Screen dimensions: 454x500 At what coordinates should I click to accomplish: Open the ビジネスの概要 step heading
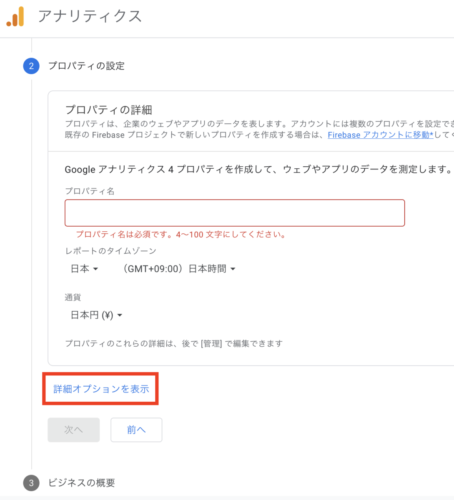point(82,483)
